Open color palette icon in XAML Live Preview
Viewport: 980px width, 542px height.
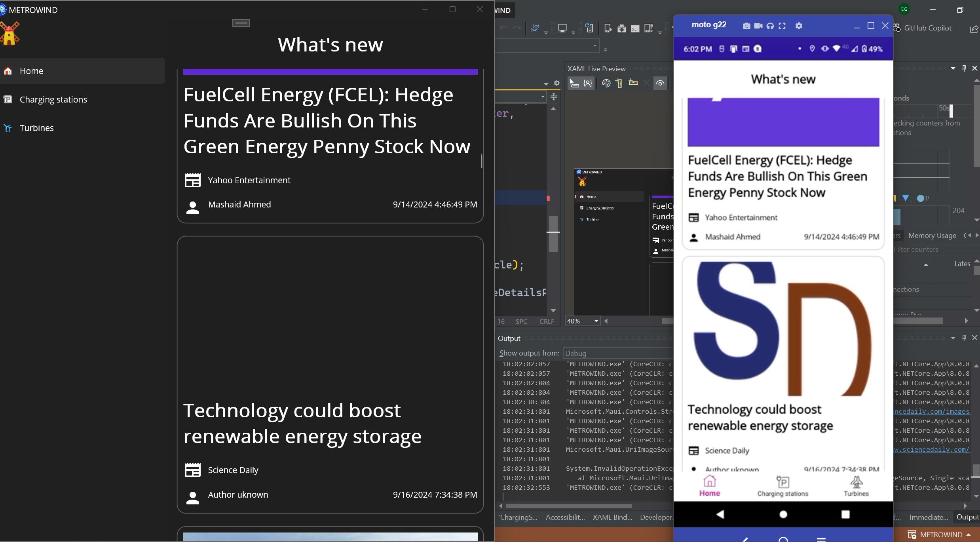click(x=606, y=83)
